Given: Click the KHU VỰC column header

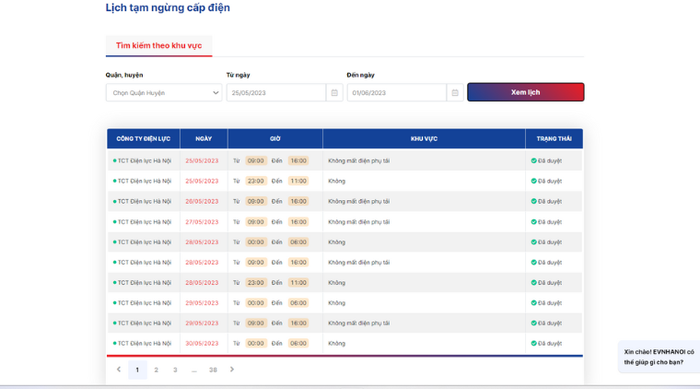Looking at the screenshot, I should tap(424, 139).
